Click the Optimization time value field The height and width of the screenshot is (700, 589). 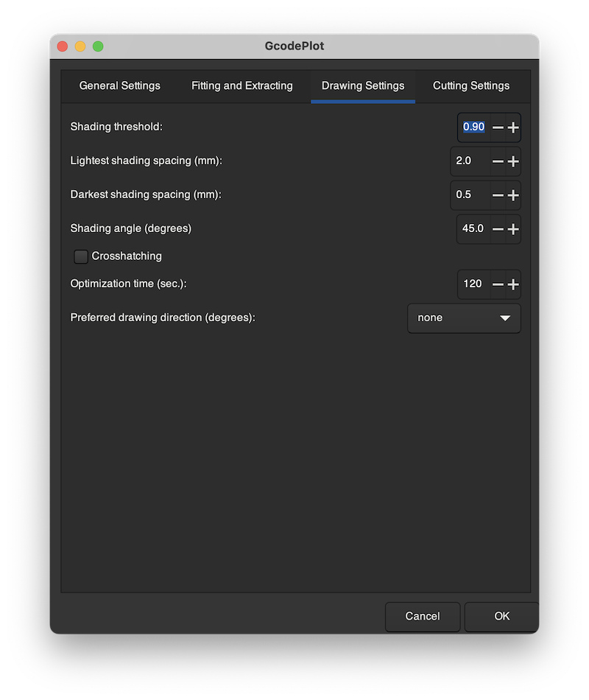(473, 284)
